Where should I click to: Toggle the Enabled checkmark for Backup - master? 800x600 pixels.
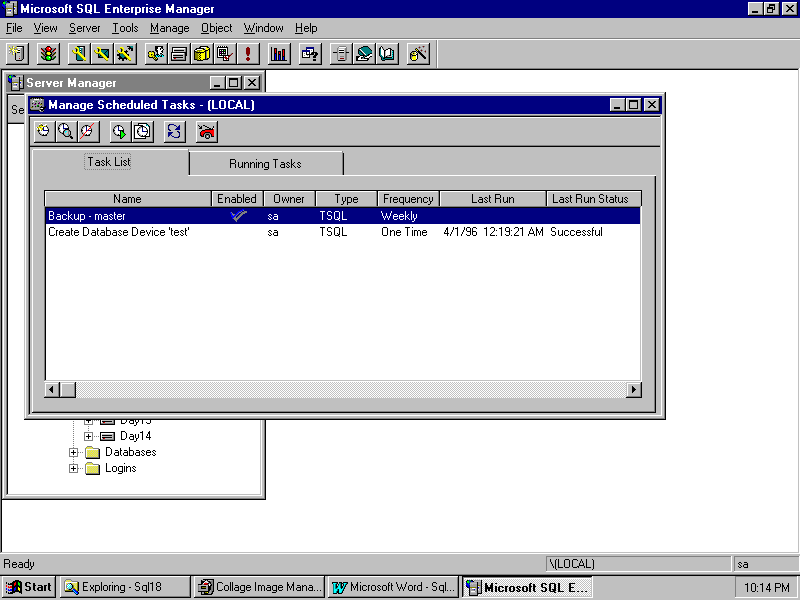click(237, 215)
